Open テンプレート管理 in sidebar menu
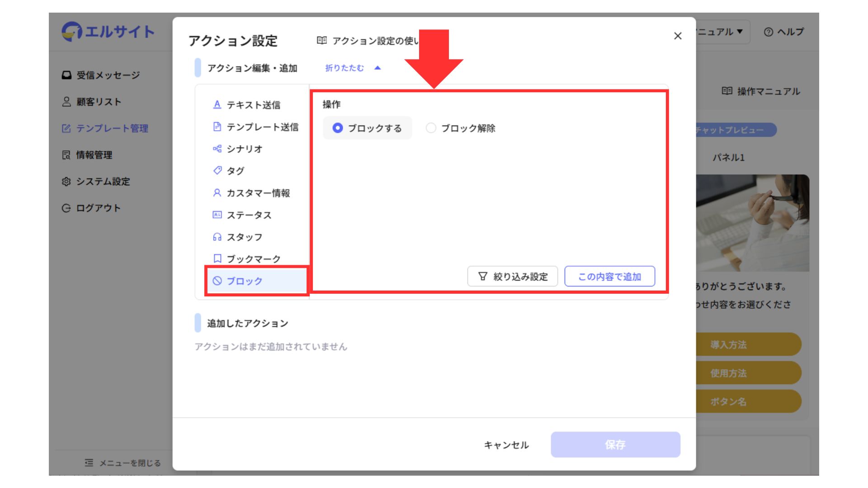 112,128
